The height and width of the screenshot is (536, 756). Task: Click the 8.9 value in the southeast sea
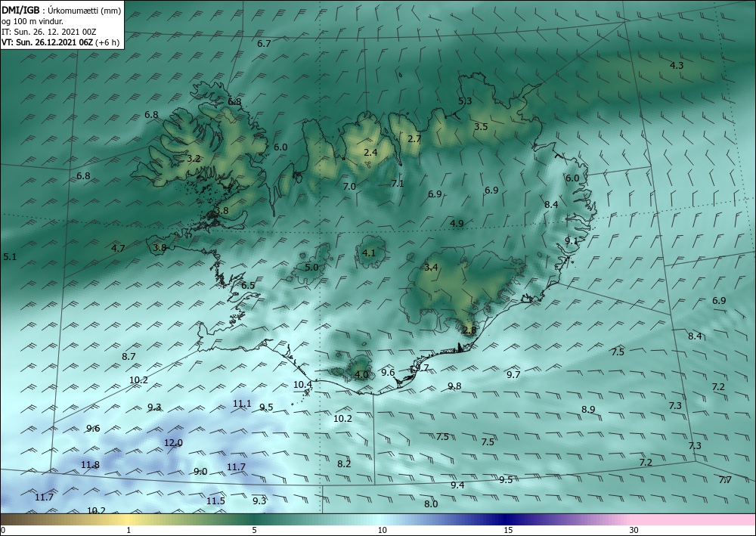(588, 410)
